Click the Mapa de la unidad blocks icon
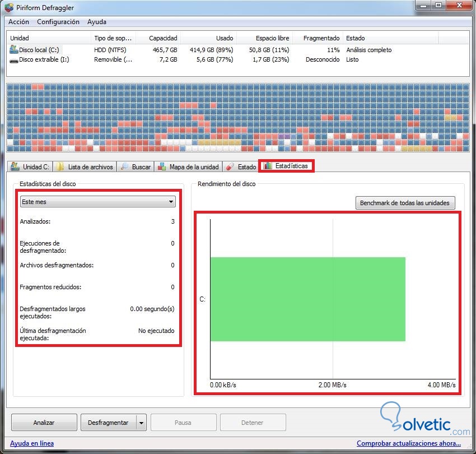Image resolution: width=476 pixels, height=454 pixels. (162, 166)
